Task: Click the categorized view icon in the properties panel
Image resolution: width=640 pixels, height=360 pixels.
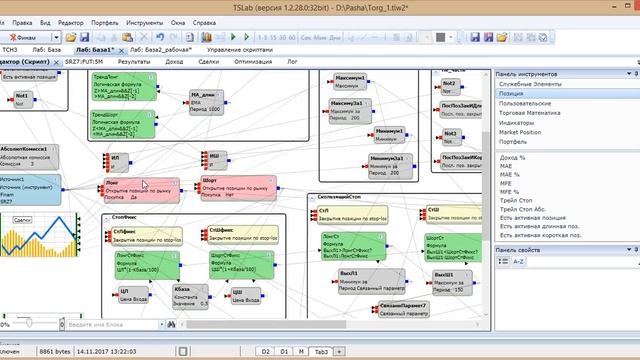Action: click(503, 261)
